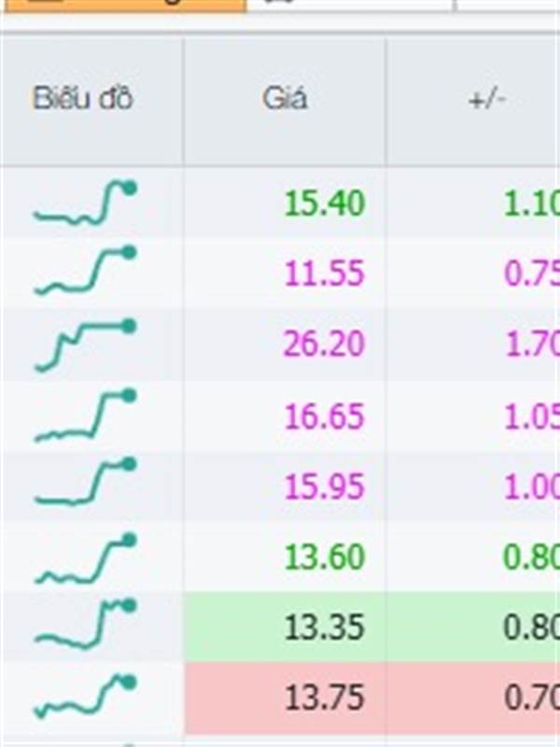The image size is (560, 747).
Task: Click the price value 15.95
Action: (x=324, y=486)
